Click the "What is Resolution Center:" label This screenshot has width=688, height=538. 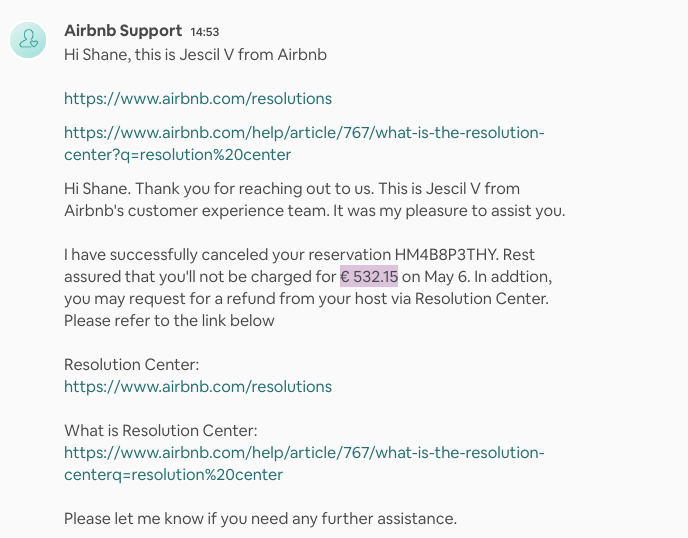coord(161,431)
